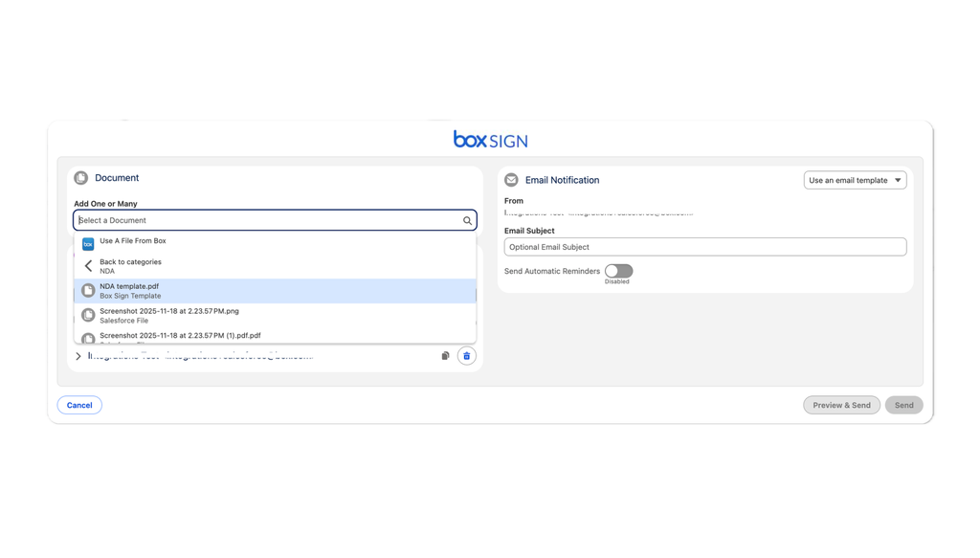The image size is (980, 558).
Task: Click the file icon for NDA template.pdf
Action: click(88, 291)
